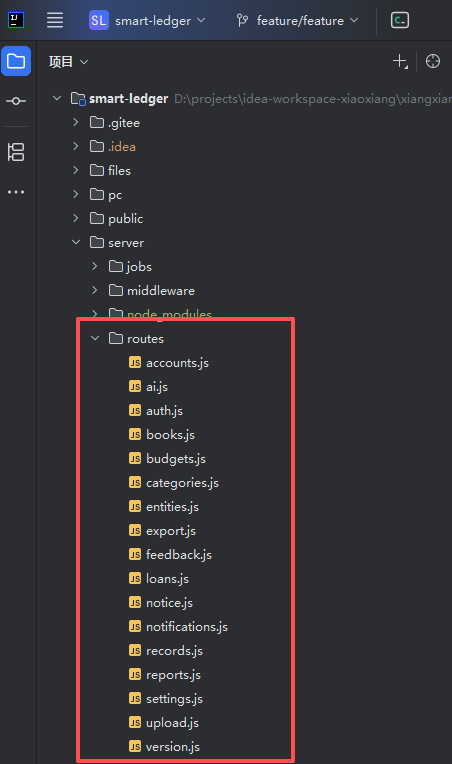Open the Project tool window folder icon
452x764 pixels.
click(x=16, y=61)
